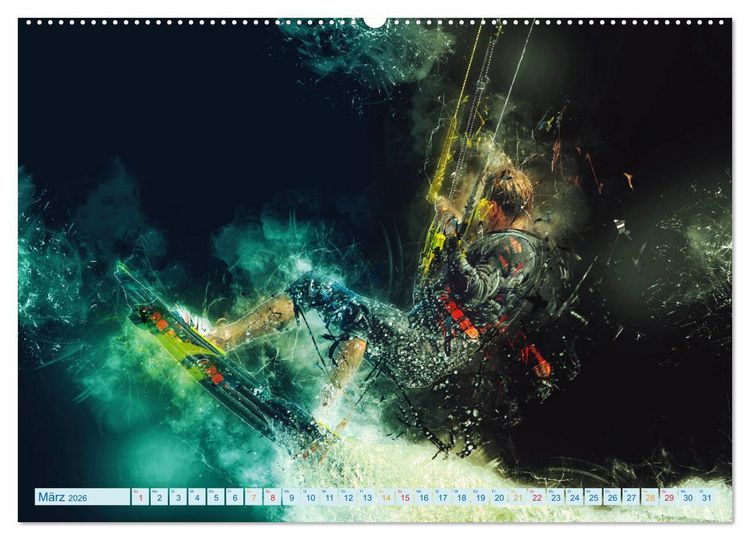Select day 31 in the calendar strip

click(707, 497)
